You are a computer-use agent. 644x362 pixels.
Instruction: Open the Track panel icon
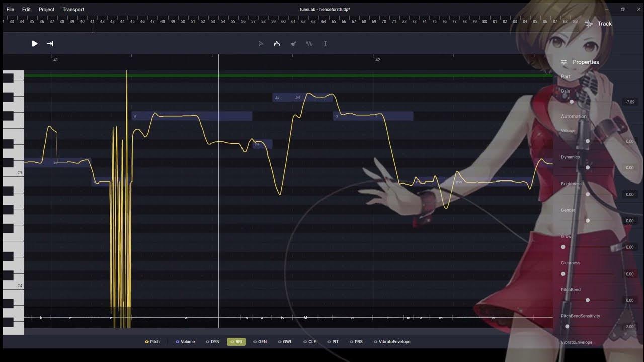click(589, 24)
